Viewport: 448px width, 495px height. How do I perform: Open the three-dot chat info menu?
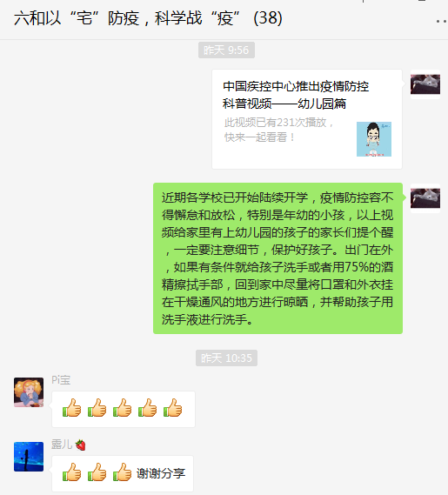442,21
